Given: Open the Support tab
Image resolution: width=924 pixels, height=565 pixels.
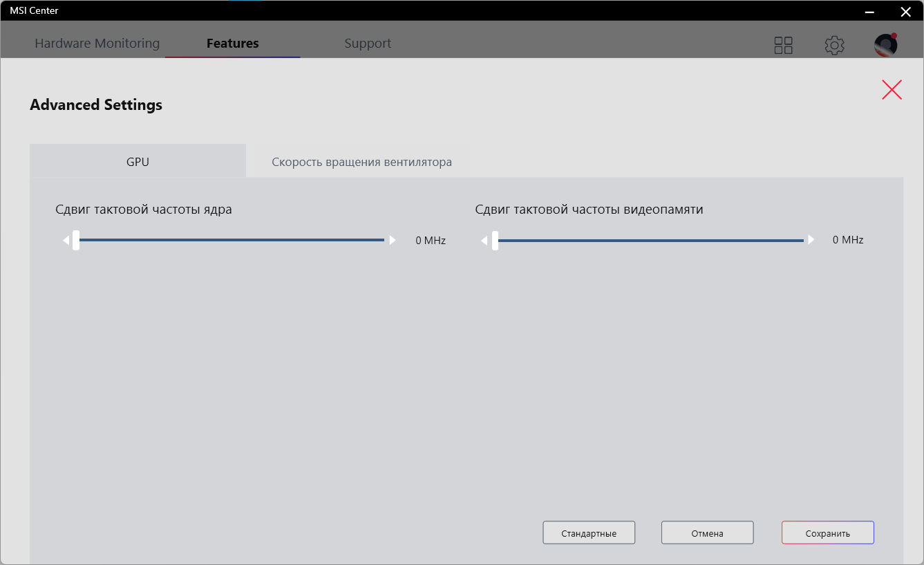Looking at the screenshot, I should (368, 44).
